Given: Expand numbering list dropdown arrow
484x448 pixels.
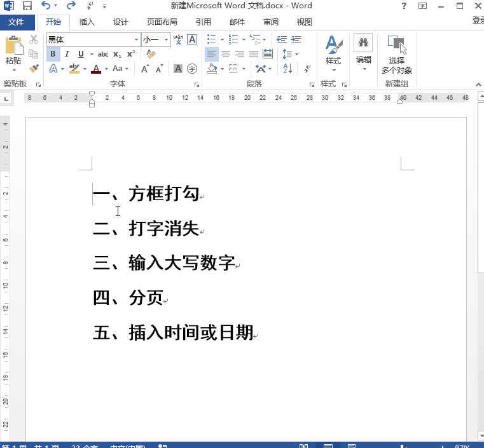Looking at the screenshot, I should coord(244,39).
